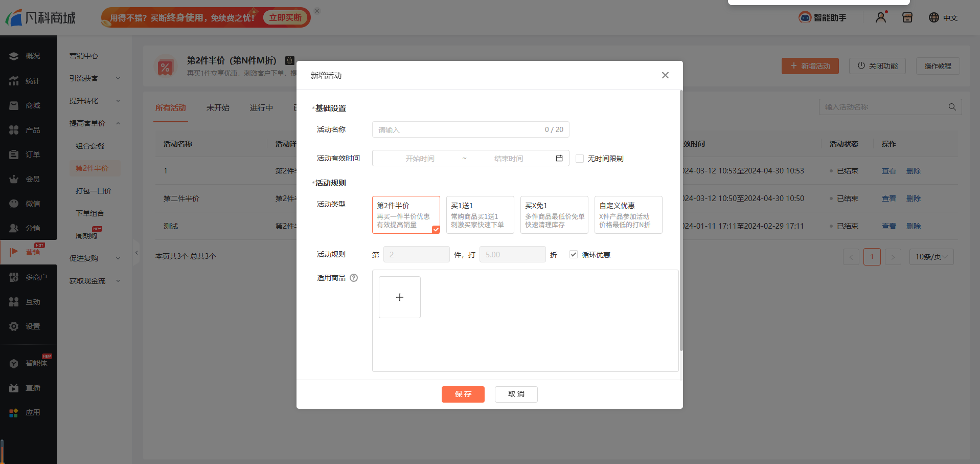Image resolution: width=980 pixels, height=464 pixels.
Task: Click the 保存 button
Action: coord(463,394)
